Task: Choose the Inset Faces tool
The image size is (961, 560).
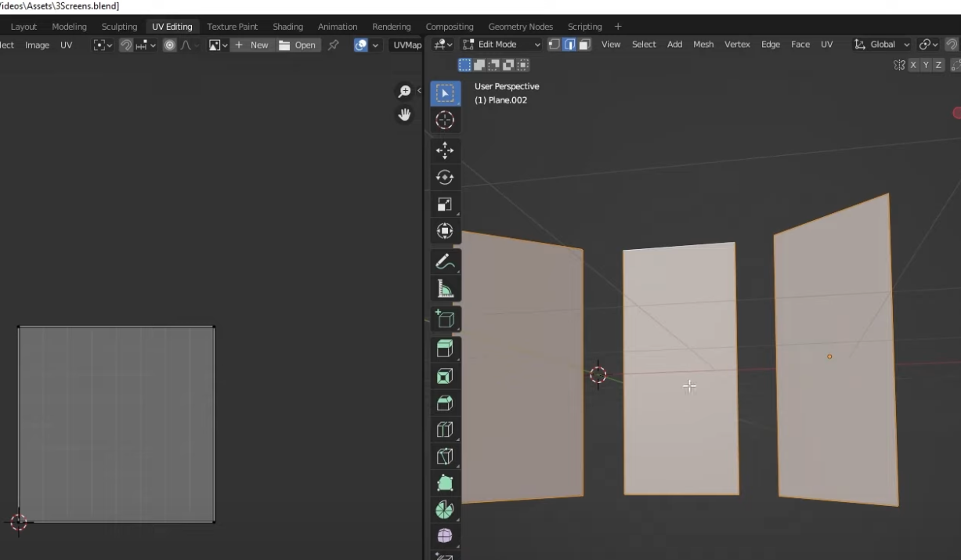Action: point(445,377)
